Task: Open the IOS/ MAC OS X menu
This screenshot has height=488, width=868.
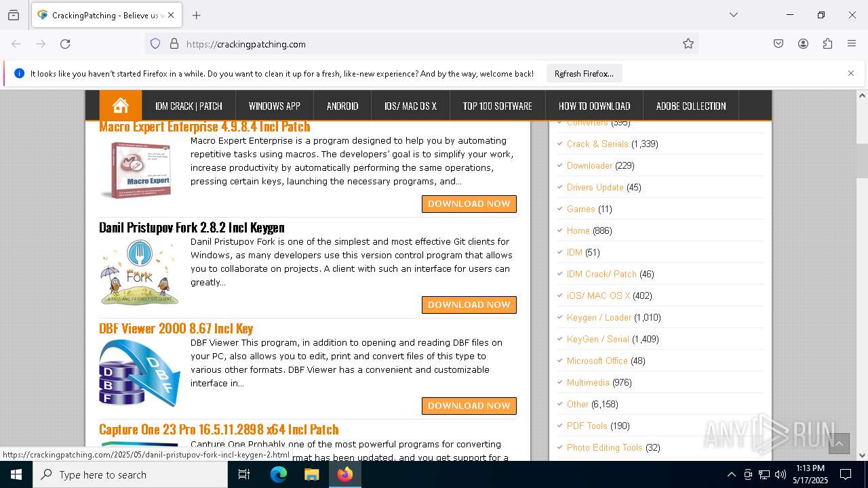Action: (410, 106)
